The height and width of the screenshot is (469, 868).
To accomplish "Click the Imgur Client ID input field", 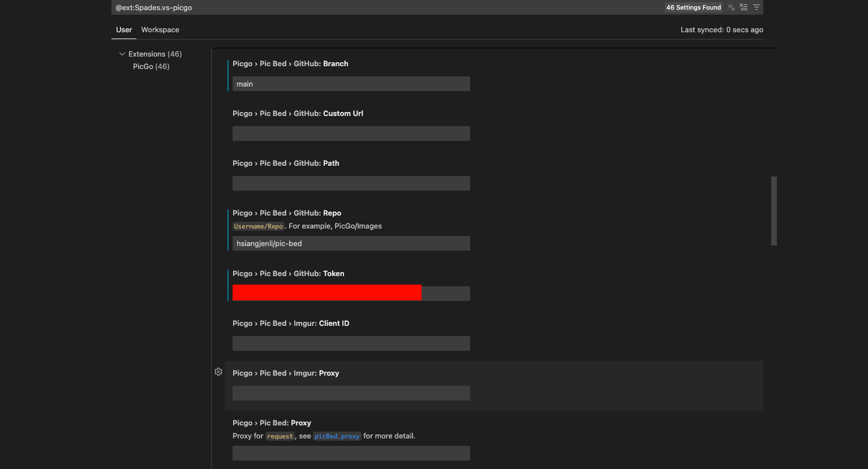I will coord(351,343).
